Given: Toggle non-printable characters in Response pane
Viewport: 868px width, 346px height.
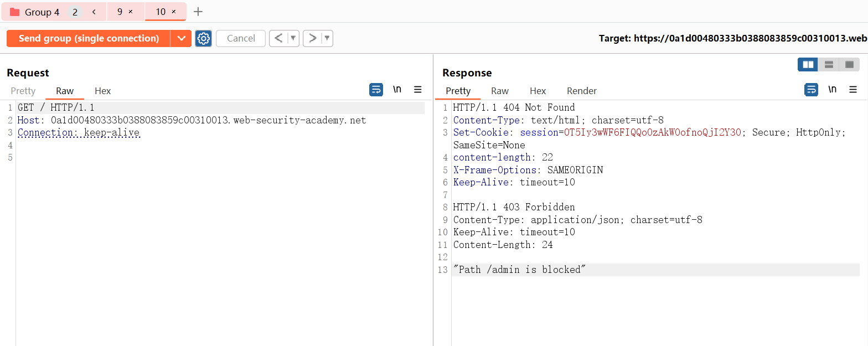Looking at the screenshot, I should point(832,90).
